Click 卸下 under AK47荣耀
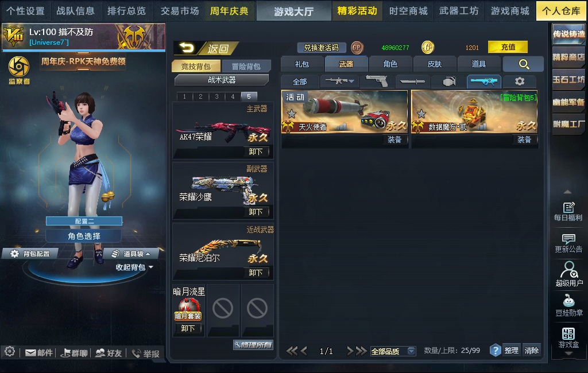The height and width of the screenshot is (373, 588). tap(256, 151)
